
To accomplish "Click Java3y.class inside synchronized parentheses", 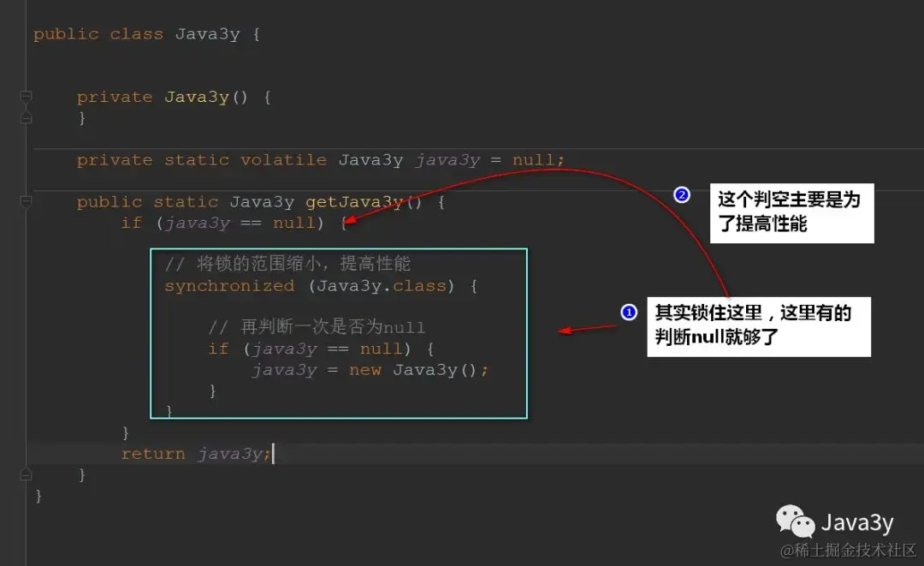I will [x=382, y=286].
